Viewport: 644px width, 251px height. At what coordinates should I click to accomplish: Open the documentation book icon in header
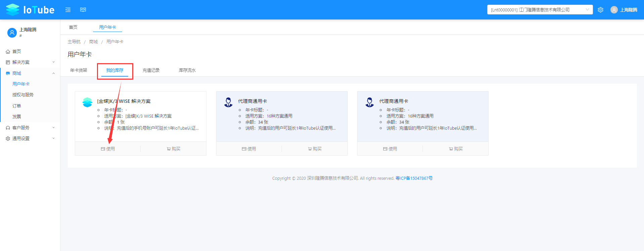tap(83, 10)
